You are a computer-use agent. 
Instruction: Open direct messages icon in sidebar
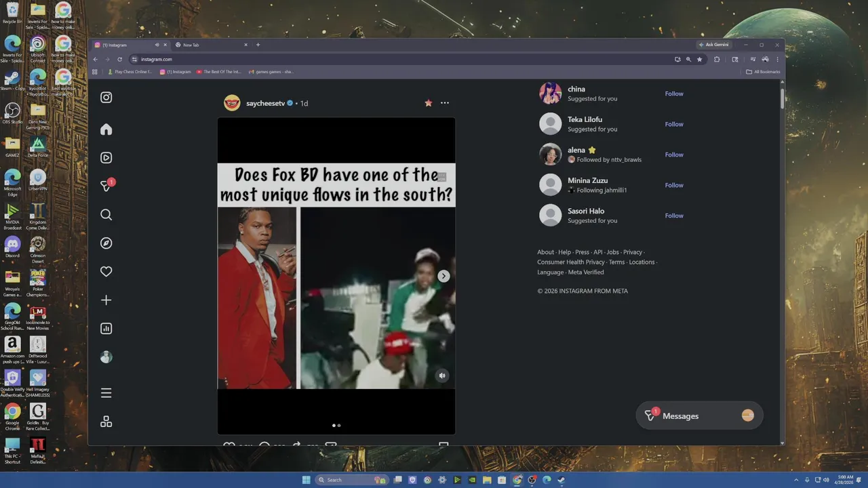106,186
